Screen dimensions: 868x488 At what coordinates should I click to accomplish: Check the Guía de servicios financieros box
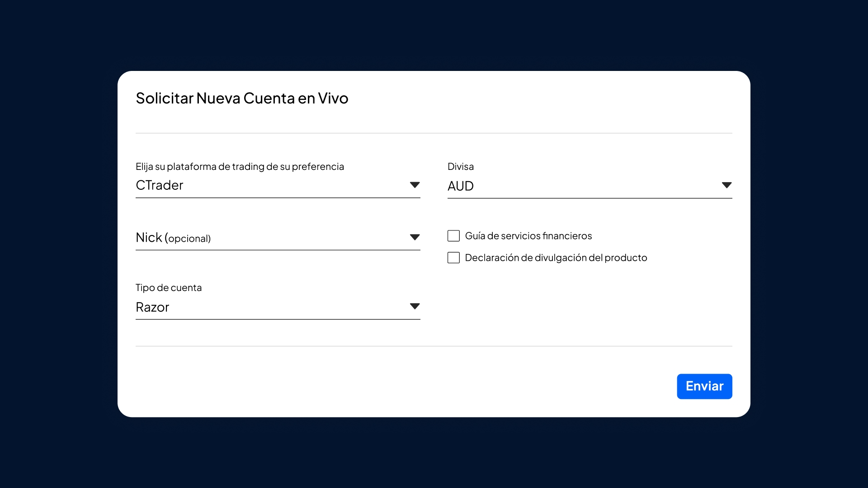[453, 236]
